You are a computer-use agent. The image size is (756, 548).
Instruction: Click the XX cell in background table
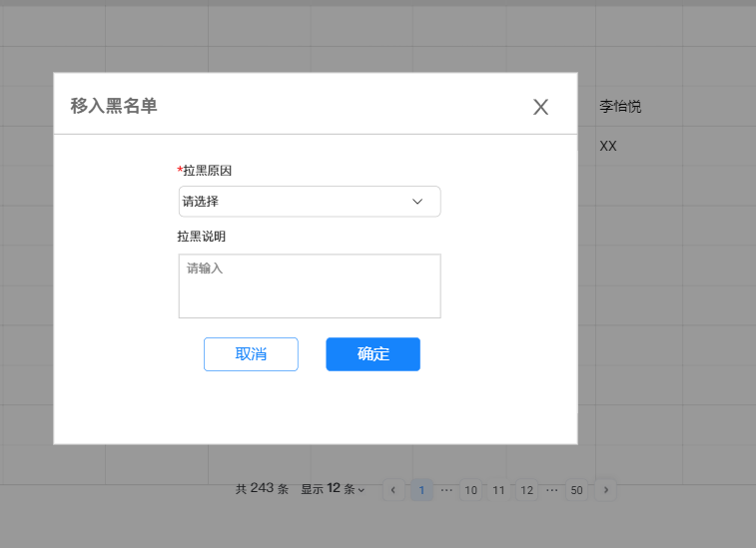pos(608,146)
